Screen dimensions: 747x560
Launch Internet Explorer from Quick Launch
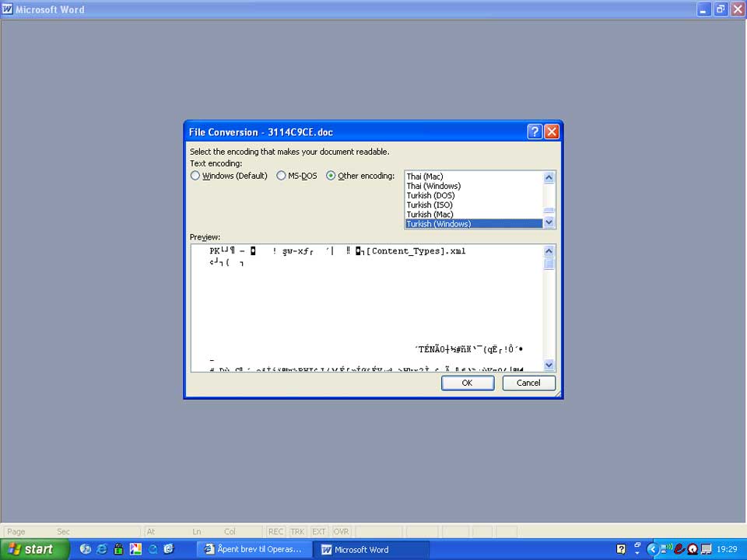pos(102,549)
